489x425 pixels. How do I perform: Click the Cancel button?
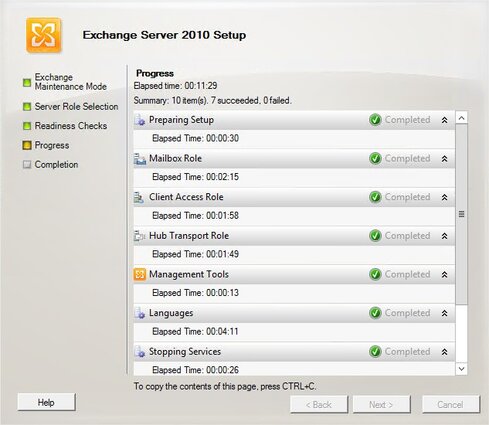pos(450,404)
